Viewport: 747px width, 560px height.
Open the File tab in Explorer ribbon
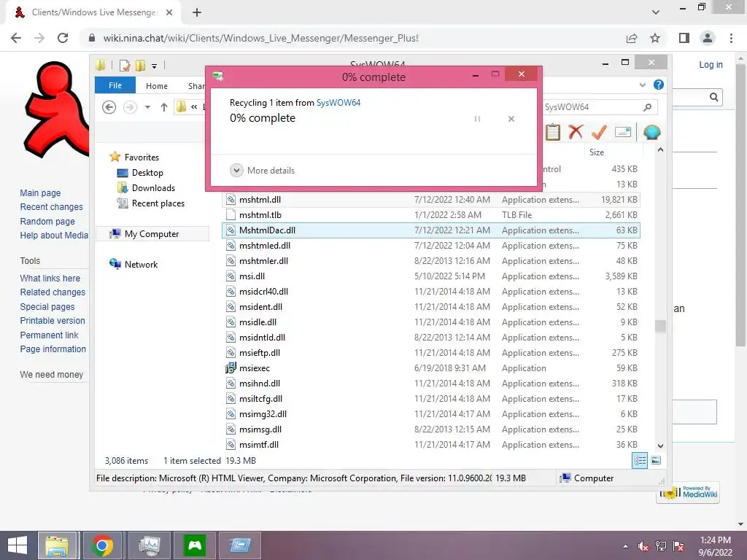pos(115,85)
